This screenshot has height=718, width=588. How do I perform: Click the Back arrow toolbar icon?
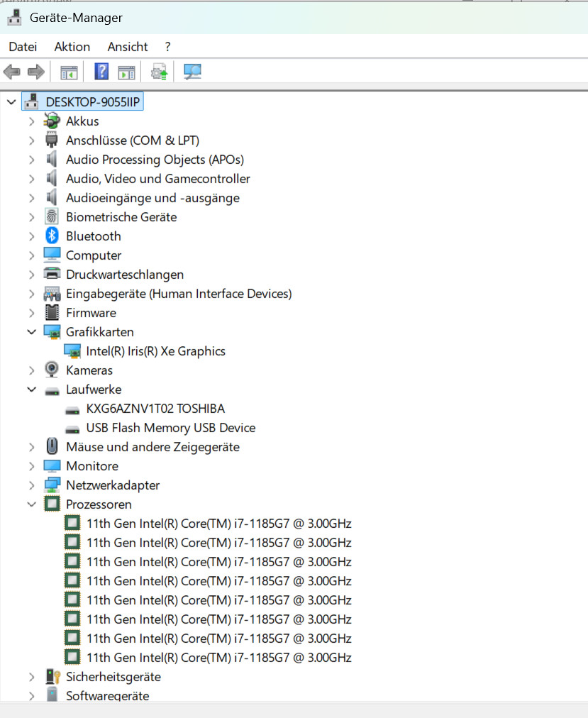[12, 72]
